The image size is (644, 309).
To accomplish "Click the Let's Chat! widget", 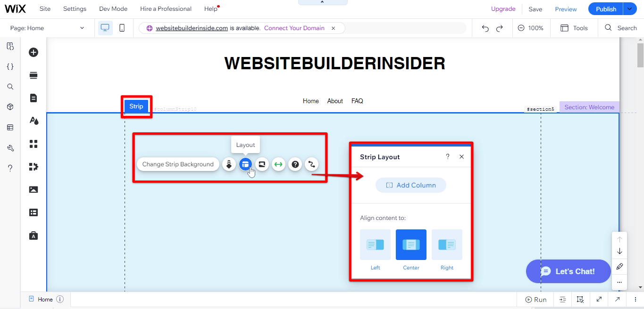I will (x=569, y=271).
